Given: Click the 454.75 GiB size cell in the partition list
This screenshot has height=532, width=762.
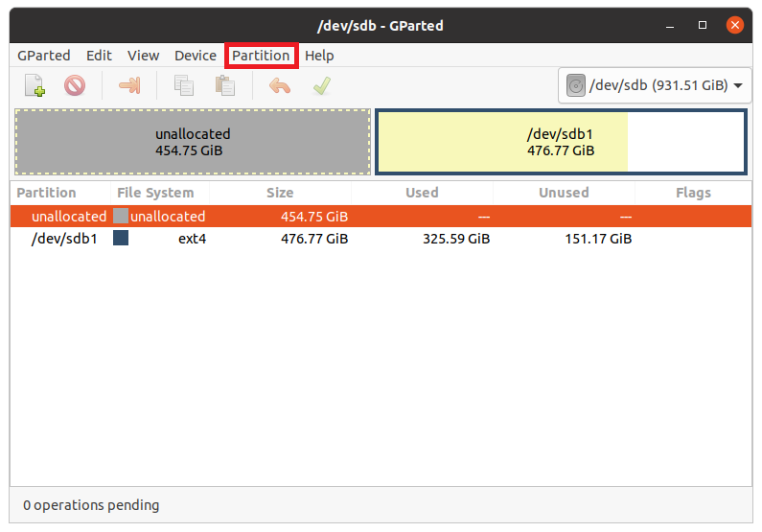Looking at the screenshot, I should [x=314, y=217].
